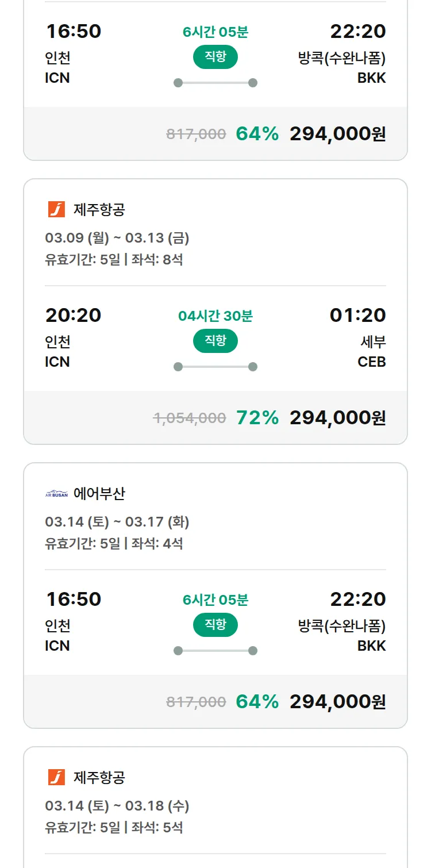Screen dimensions: 431x868
Task: Click the 직항 badge on top Bangkok flight
Action: click(215, 57)
